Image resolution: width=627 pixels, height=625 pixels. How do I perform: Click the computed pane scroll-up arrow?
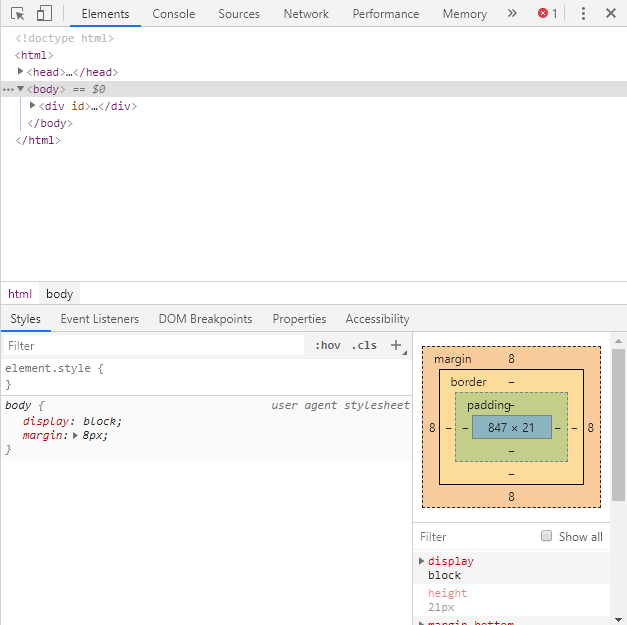pos(618,341)
